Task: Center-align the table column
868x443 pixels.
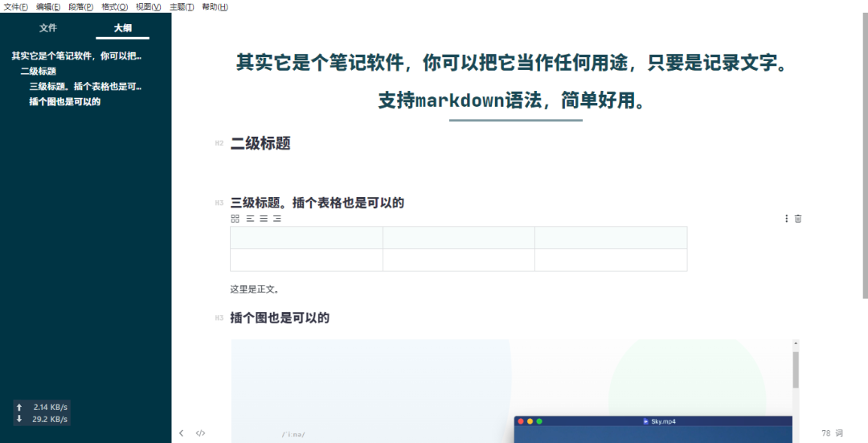Action: tap(264, 219)
